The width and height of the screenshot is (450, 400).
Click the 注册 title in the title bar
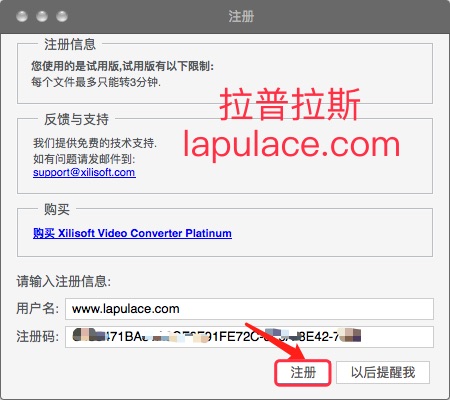241,16
